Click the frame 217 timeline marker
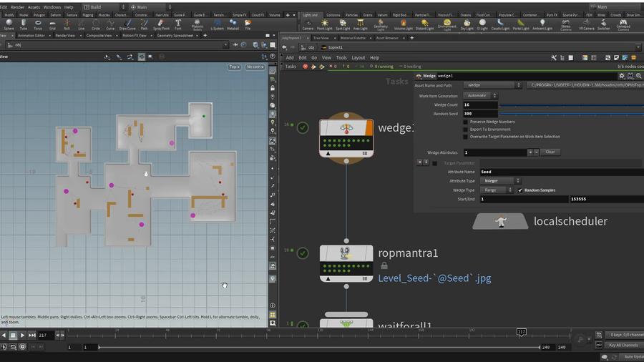 click(521, 332)
